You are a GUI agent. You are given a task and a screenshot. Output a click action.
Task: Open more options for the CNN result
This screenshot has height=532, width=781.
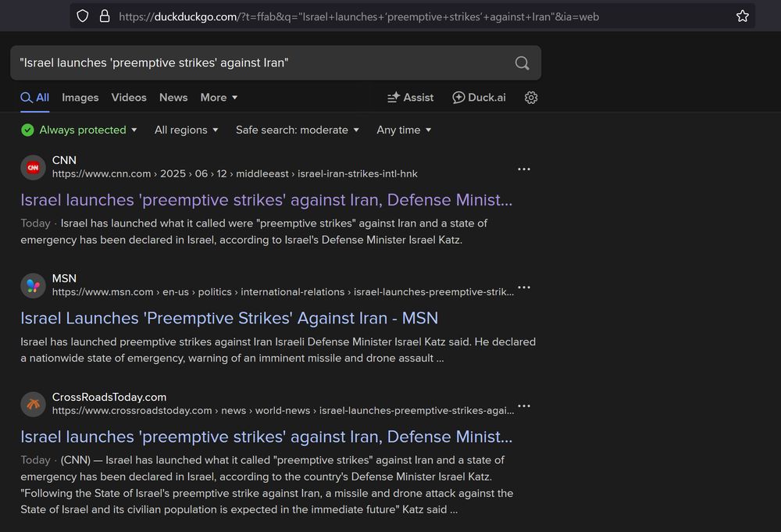(x=524, y=170)
